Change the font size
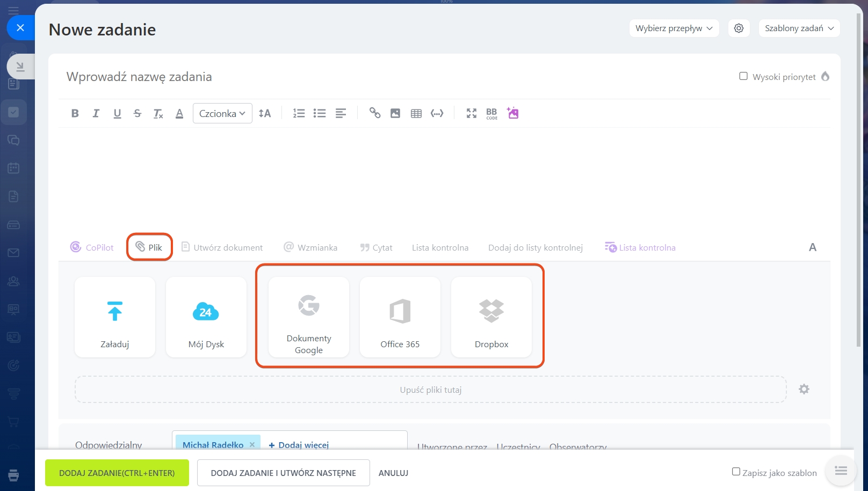The height and width of the screenshot is (491, 868). coord(265,113)
